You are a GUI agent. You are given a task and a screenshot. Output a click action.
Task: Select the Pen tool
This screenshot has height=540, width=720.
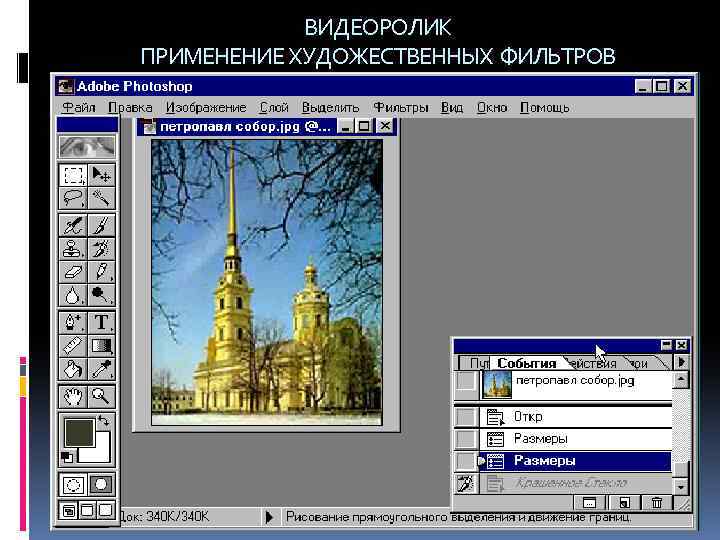click(x=73, y=322)
